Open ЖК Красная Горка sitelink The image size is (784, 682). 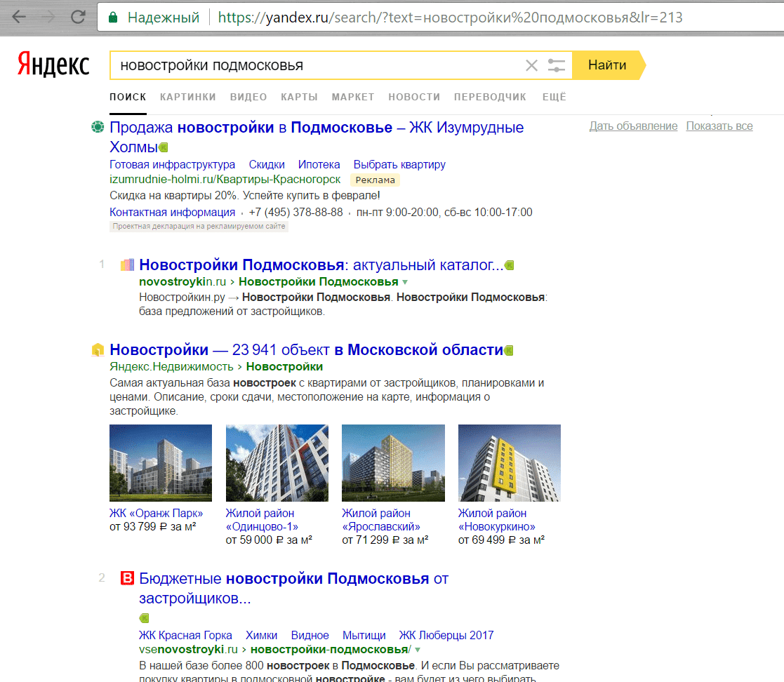pos(185,636)
